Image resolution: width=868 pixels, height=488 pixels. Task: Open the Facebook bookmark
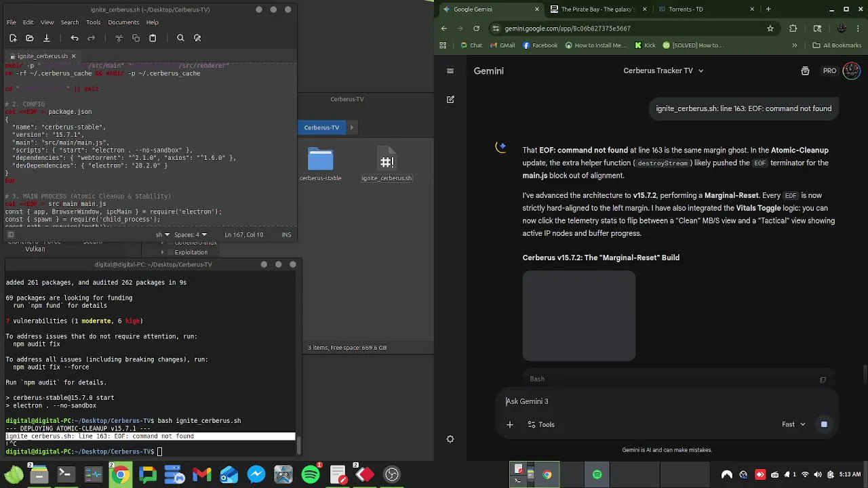click(x=540, y=45)
